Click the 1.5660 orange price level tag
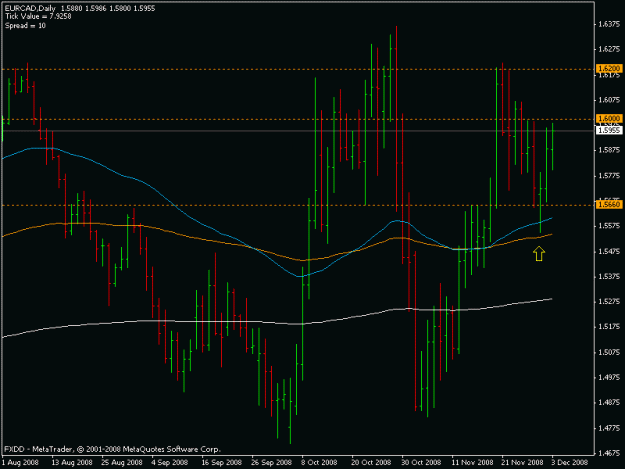This screenshot has height=469, width=625. coord(609,204)
